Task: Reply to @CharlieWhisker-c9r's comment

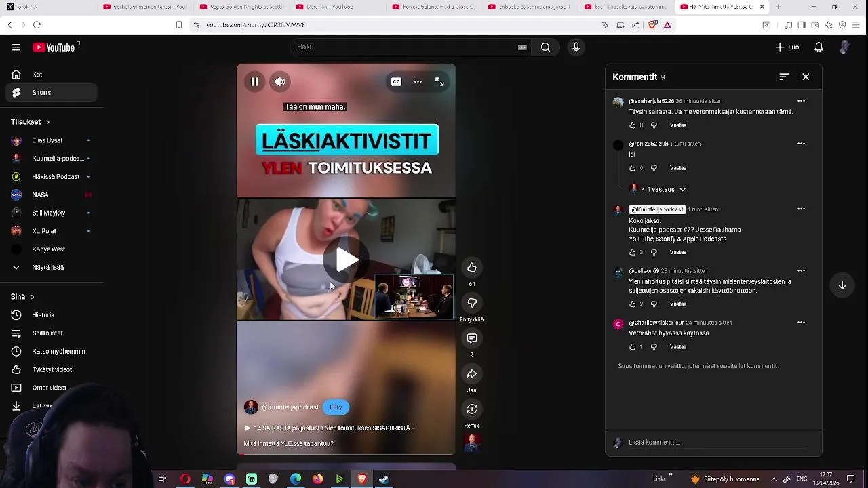Action: point(678,347)
